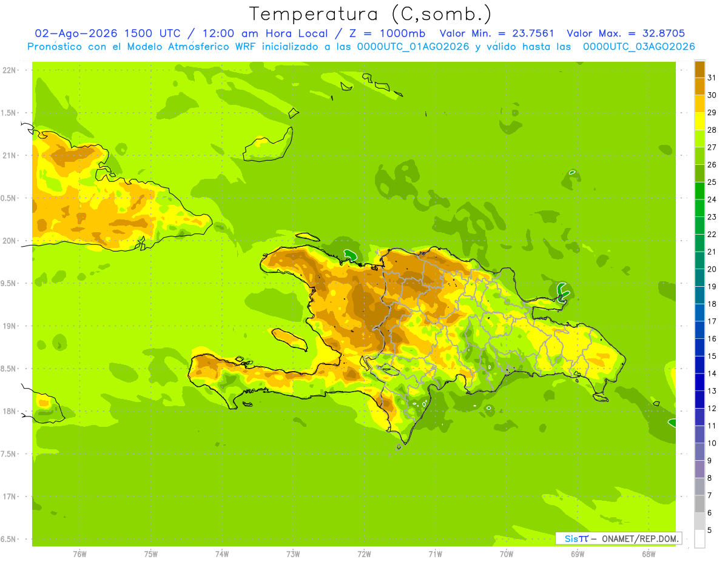Click the colorbar label "12"
Viewport: 728px width, 562px height.
click(712, 409)
